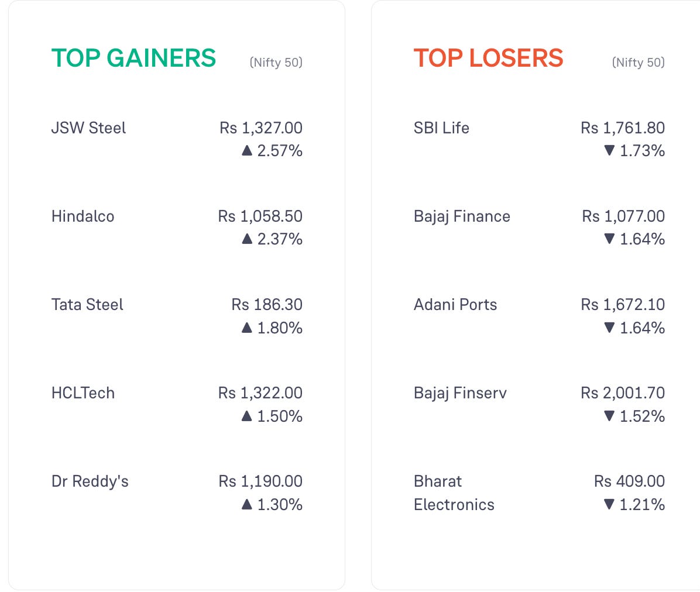The height and width of the screenshot is (592, 700).
Task: Click the down arrow next to SBI Life 1.73%
Action: [x=609, y=150]
